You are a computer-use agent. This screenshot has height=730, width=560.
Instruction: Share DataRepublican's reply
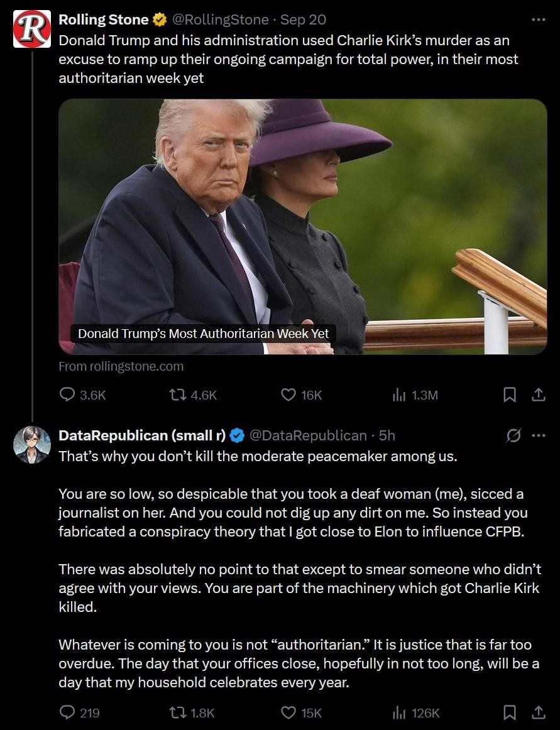538,713
